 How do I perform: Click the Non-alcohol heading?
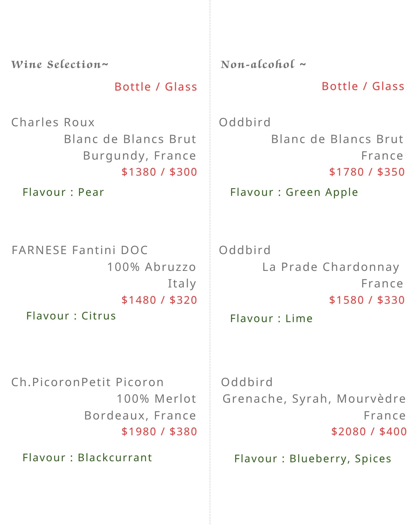click(263, 65)
